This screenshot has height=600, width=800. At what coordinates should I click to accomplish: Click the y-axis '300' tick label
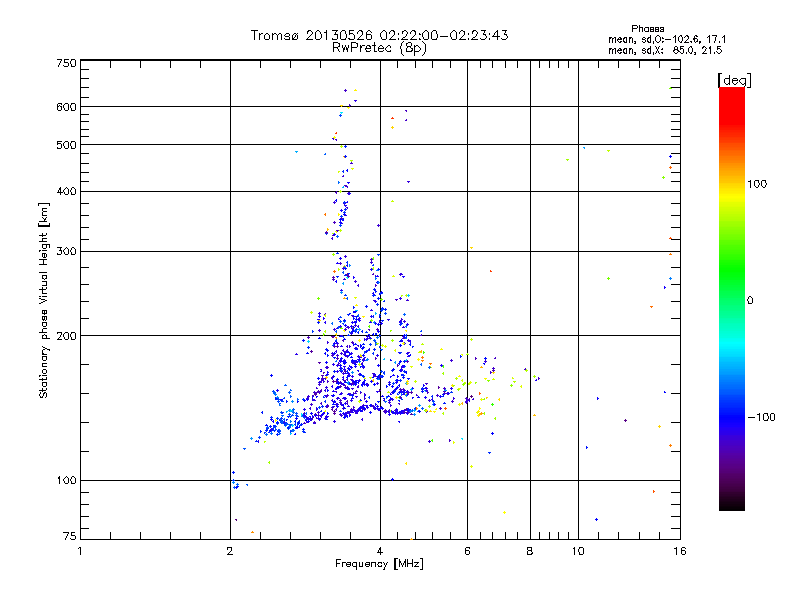(x=66, y=251)
